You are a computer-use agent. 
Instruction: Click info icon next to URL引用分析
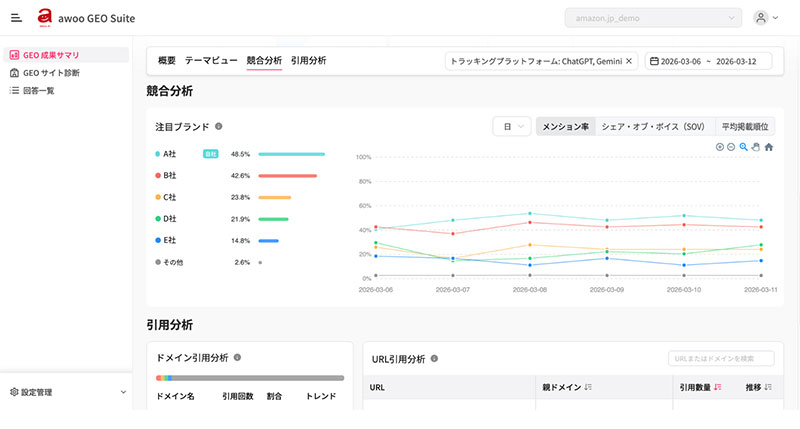tap(433, 358)
